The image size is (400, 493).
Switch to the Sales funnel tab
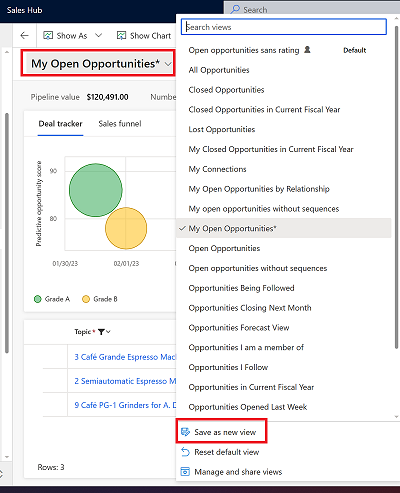pos(120,124)
